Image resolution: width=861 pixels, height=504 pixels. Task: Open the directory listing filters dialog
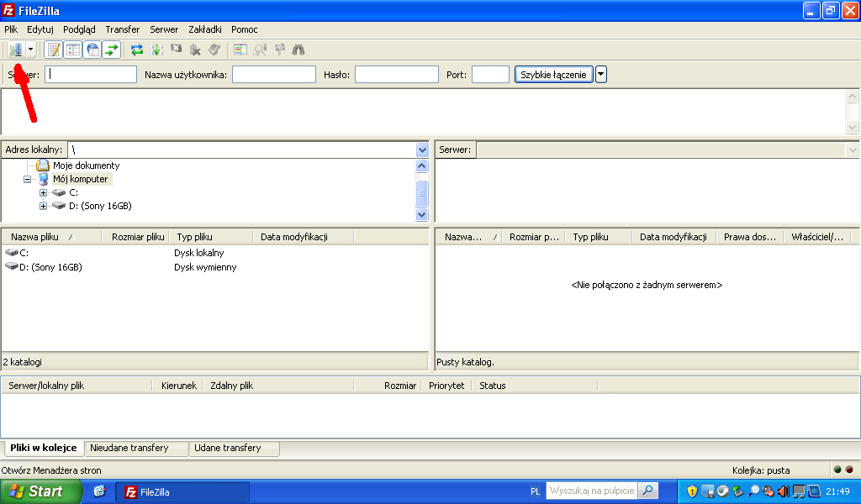[240, 50]
